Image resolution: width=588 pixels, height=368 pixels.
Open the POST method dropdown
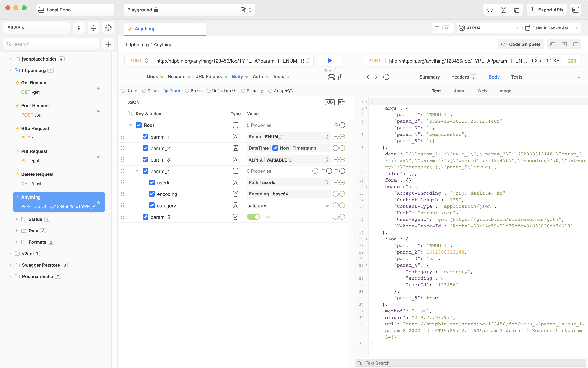tap(138, 61)
